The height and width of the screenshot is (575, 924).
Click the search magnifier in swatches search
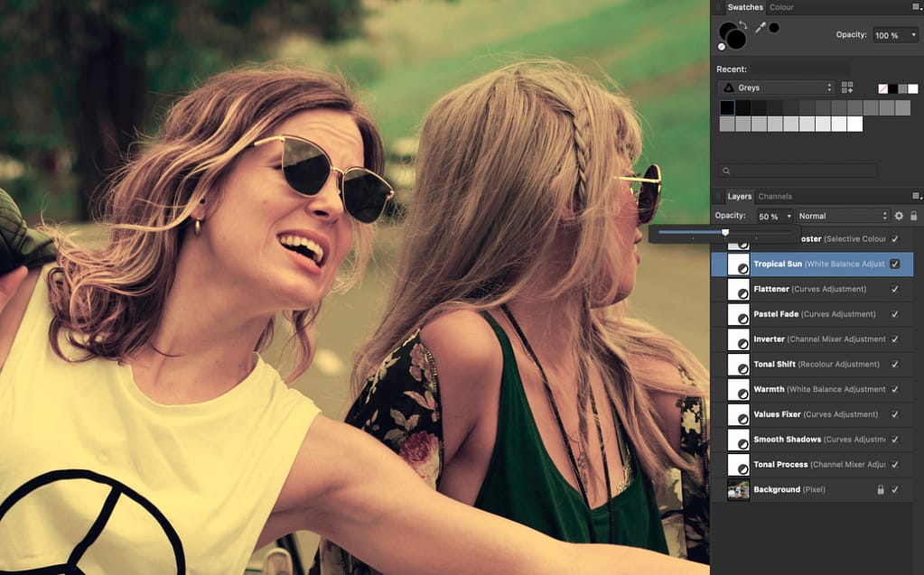[726, 171]
